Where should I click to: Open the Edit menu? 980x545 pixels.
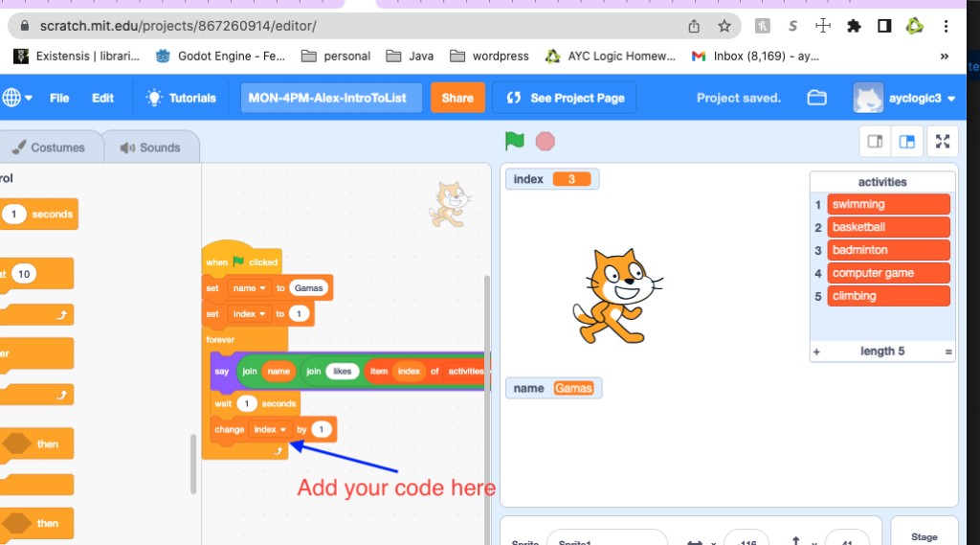(x=102, y=98)
